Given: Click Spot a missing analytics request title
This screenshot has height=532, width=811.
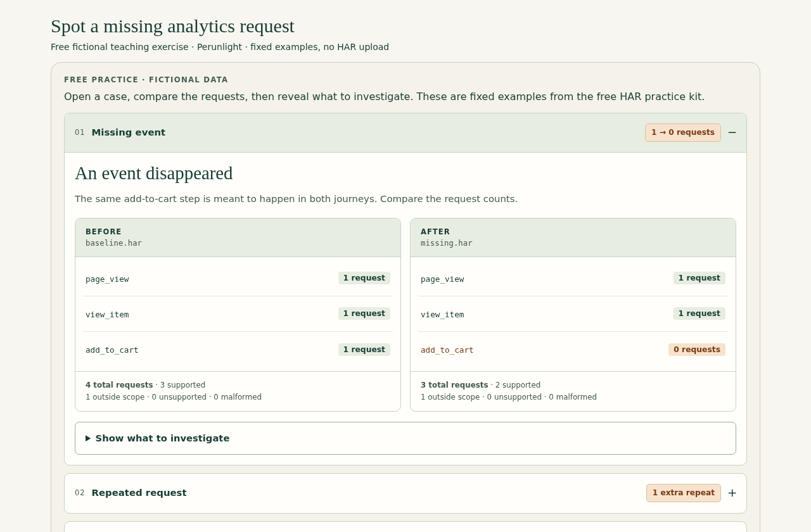Looking at the screenshot, I should click(172, 26).
